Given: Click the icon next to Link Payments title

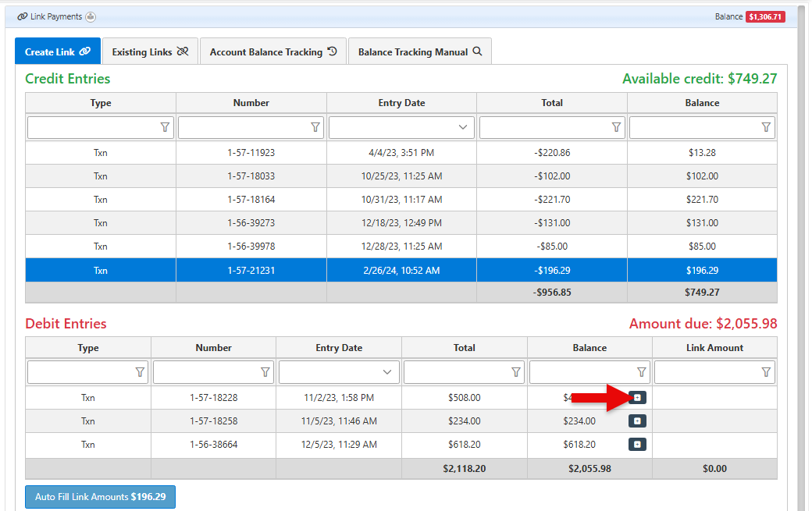Looking at the screenshot, I should 91,16.
